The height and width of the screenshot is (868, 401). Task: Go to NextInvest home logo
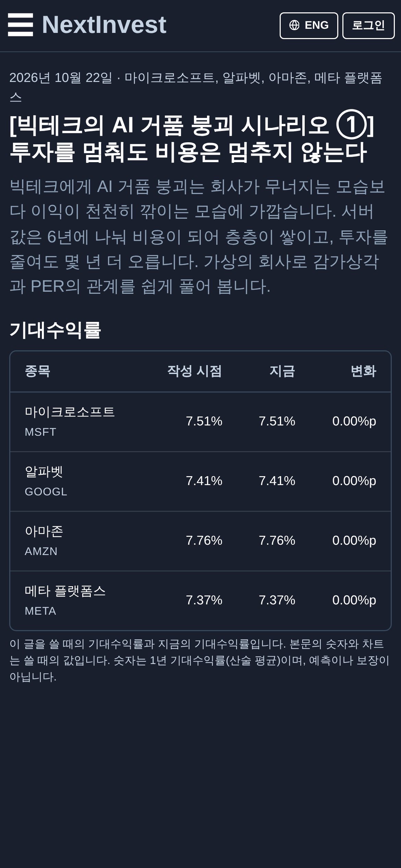pos(104,25)
